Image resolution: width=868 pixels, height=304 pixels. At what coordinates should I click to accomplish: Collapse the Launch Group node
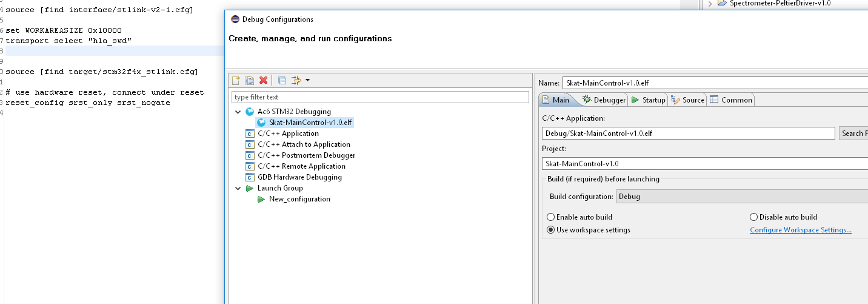[238, 188]
